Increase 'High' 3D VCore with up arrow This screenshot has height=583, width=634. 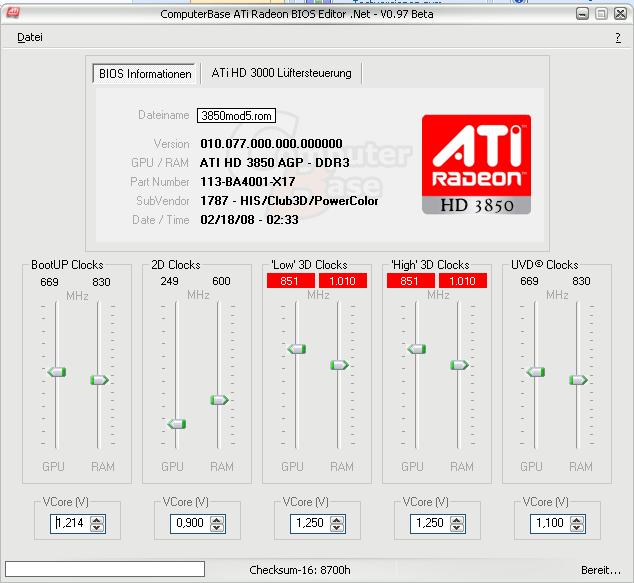(456, 520)
